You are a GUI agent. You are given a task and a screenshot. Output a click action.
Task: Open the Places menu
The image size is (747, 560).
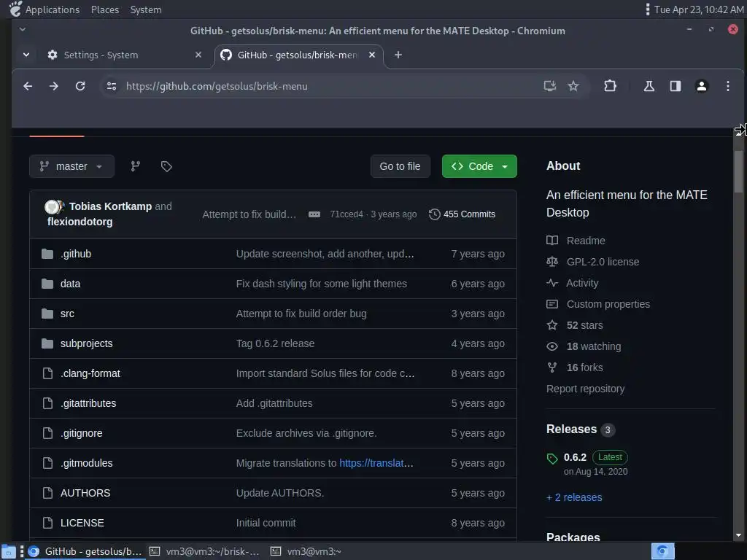(x=105, y=9)
